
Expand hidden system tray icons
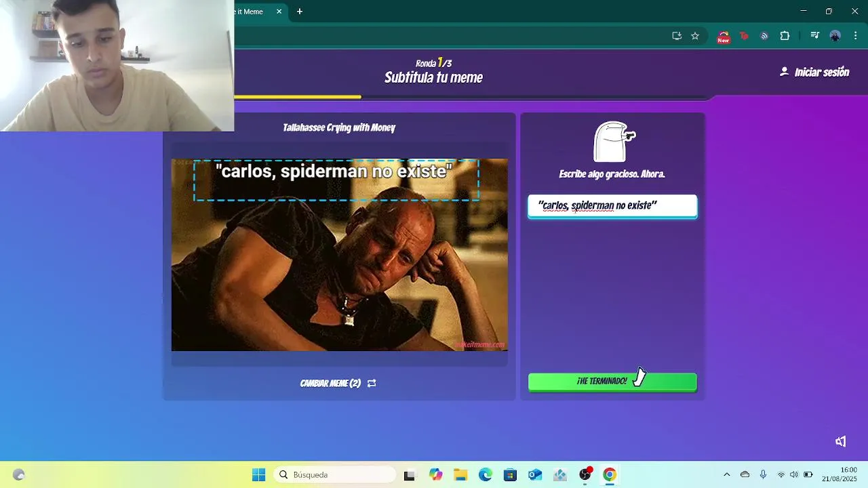pos(727,475)
